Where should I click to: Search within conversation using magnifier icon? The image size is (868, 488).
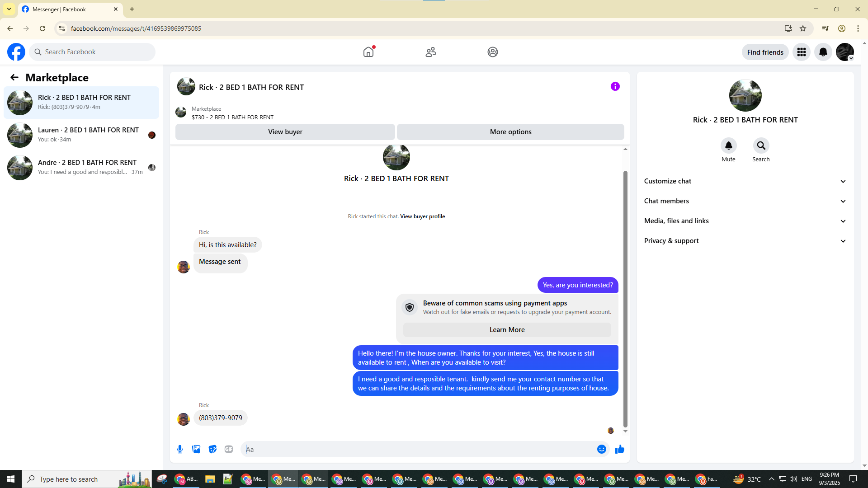(761, 145)
